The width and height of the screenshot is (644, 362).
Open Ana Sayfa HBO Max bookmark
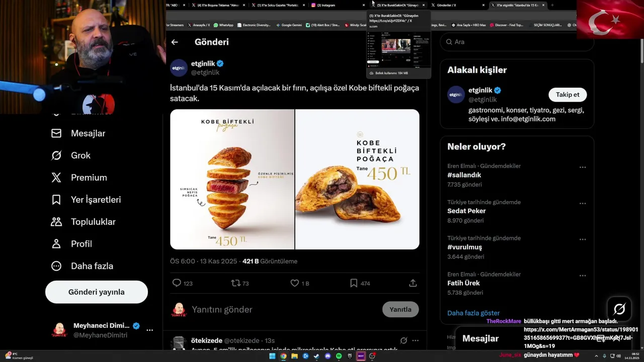[468, 25]
